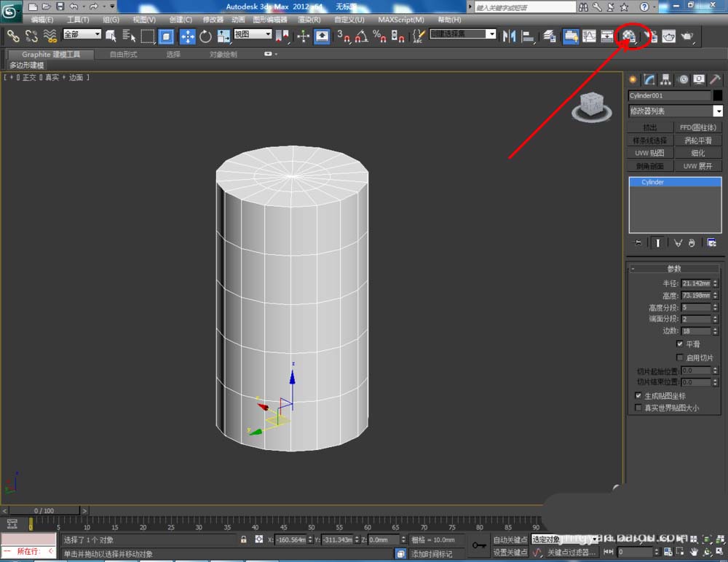Click the Select and Link chain icon
This screenshot has width=728, height=562.
(13, 36)
